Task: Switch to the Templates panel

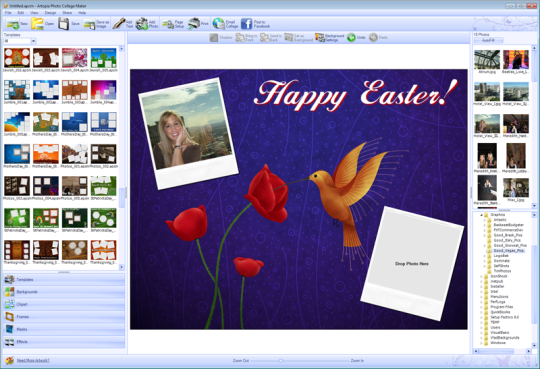Action: (x=64, y=279)
